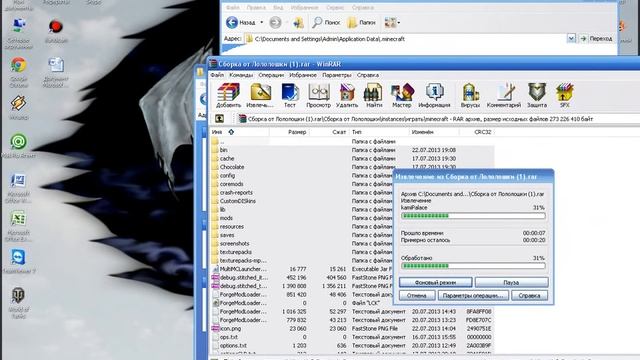Image resolution: width=640 pixels, height=360 pixels.
Task: Click the Добавить (Add) toolbar icon in WinRAR
Action: point(228,95)
